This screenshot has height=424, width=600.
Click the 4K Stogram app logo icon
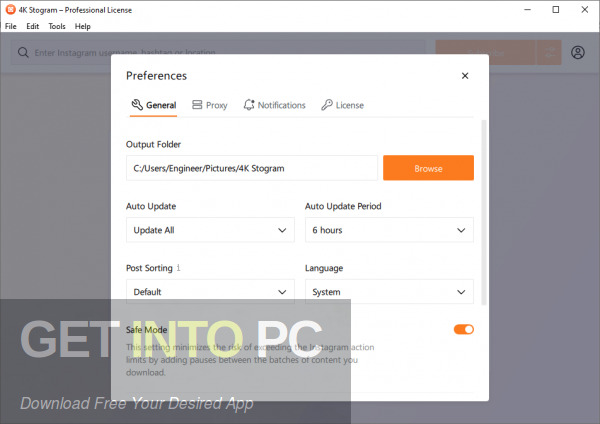(10, 10)
